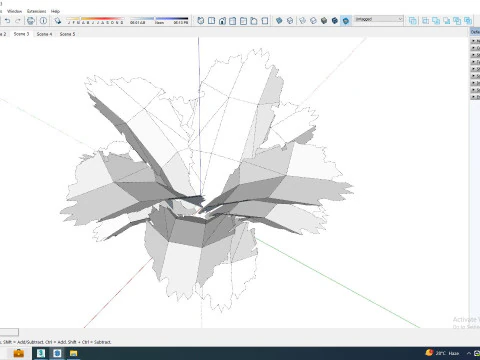Click the Print icon in toolbar

pyautogui.click(x=31, y=21)
